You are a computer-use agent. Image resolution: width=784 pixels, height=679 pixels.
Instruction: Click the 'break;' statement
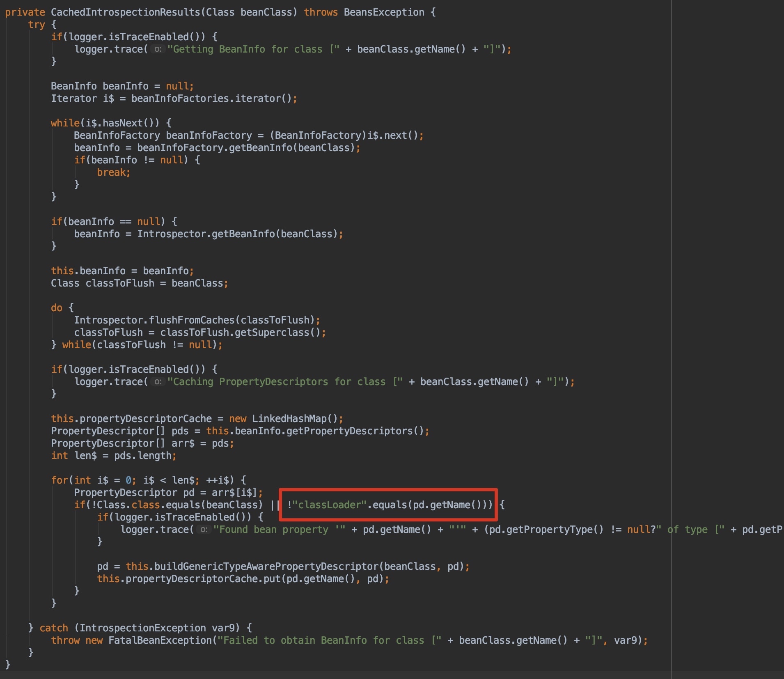pyautogui.click(x=114, y=172)
